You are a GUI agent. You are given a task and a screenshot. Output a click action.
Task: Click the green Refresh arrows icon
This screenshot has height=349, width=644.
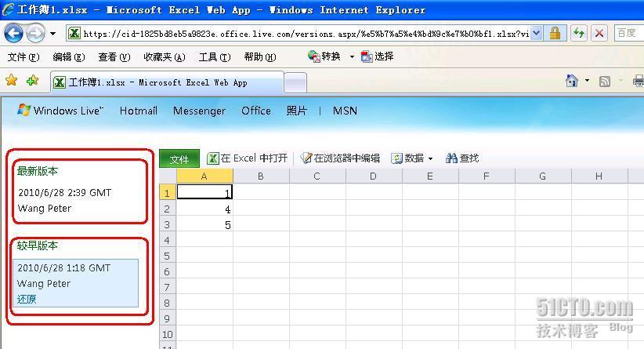[x=579, y=33]
